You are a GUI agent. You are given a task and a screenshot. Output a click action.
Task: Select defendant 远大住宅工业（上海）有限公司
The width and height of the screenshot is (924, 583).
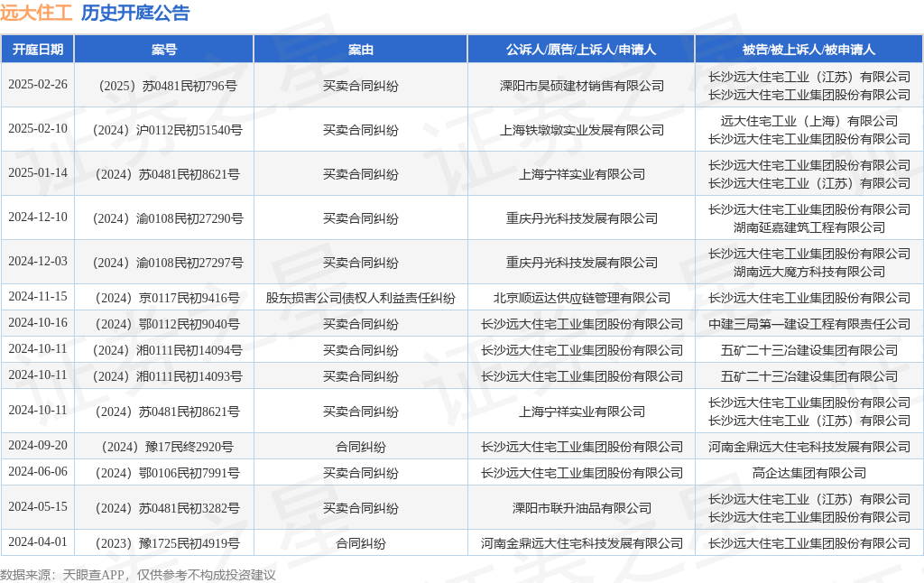click(x=809, y=121)
